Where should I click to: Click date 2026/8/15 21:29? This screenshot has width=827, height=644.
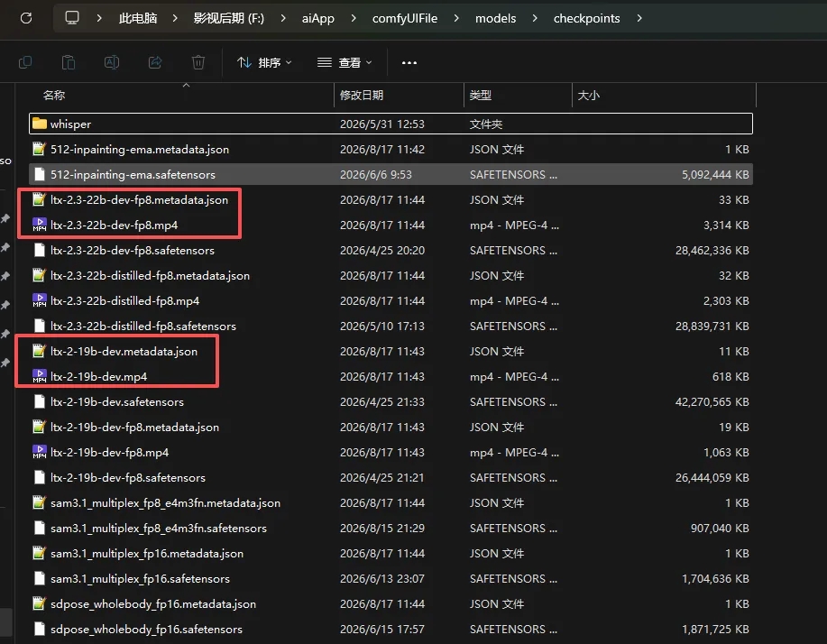click(382, 528)
